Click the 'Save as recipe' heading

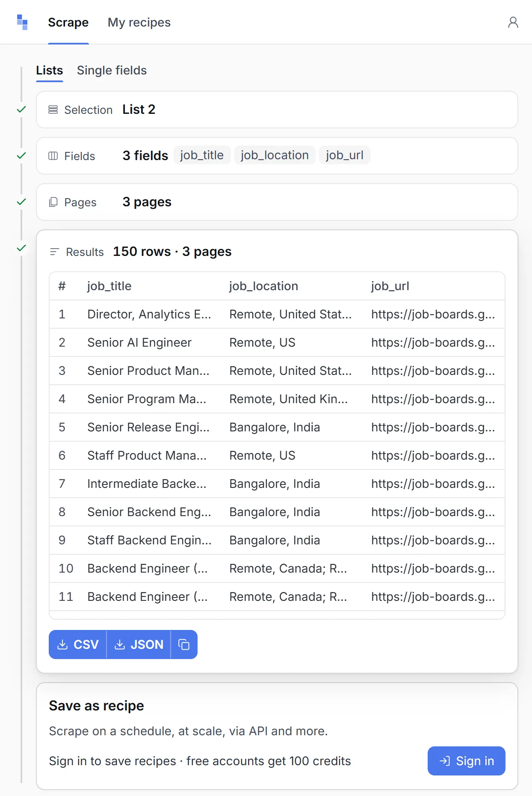[96, 706]
